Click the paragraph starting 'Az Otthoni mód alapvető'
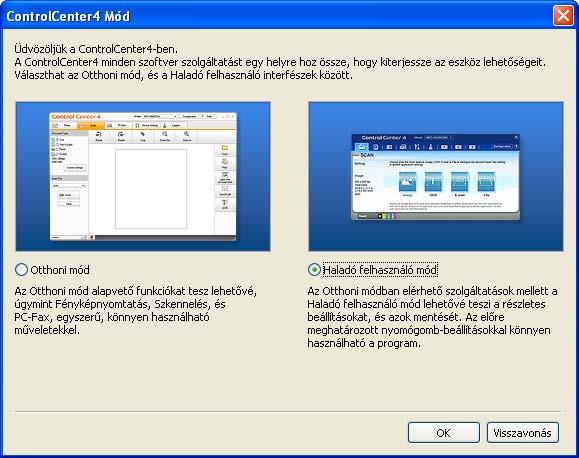This screenshot has height=458, width=579. point(136,310)
